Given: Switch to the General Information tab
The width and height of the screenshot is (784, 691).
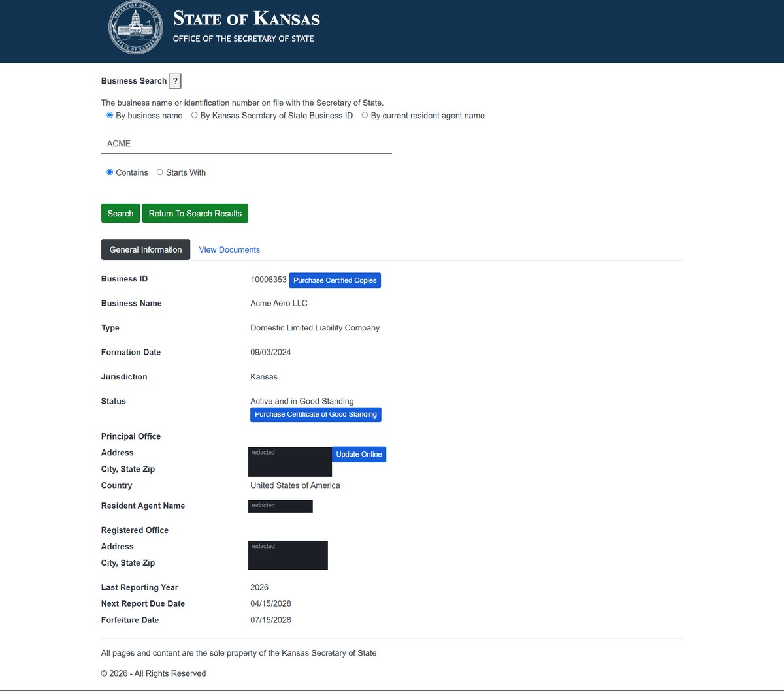Looking at the screenshot, I should 146,249.
